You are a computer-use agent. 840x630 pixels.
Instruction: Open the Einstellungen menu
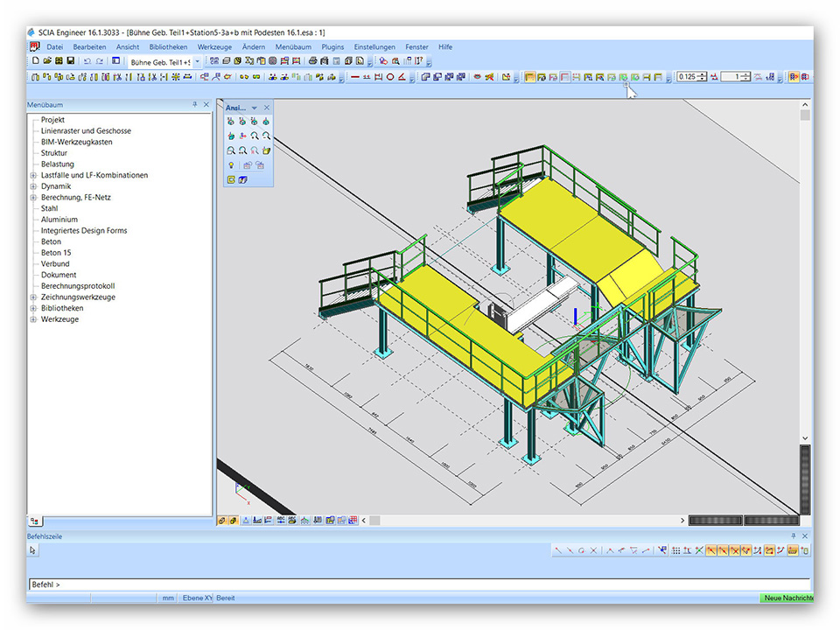point(374,46)
